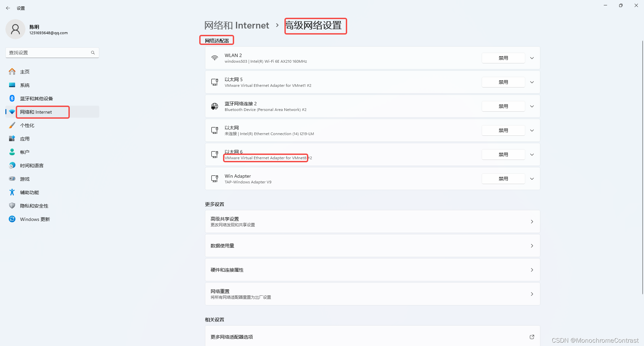Viewport: 644px width, 346px height.
Task: Click the Gaming controller icon
Action: tap(12, 179)
